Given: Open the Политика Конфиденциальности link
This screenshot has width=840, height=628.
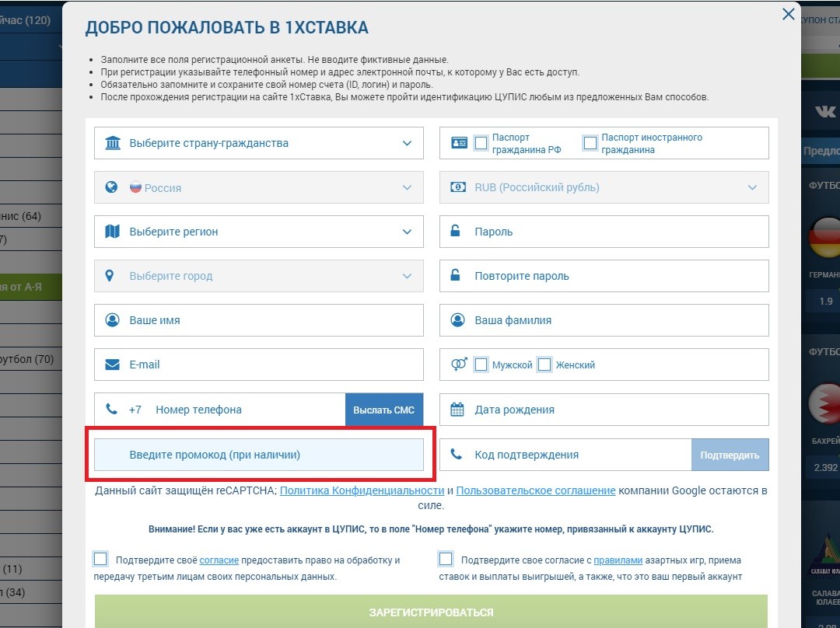Looking at the screenshot, I should [x=362, y=490].
